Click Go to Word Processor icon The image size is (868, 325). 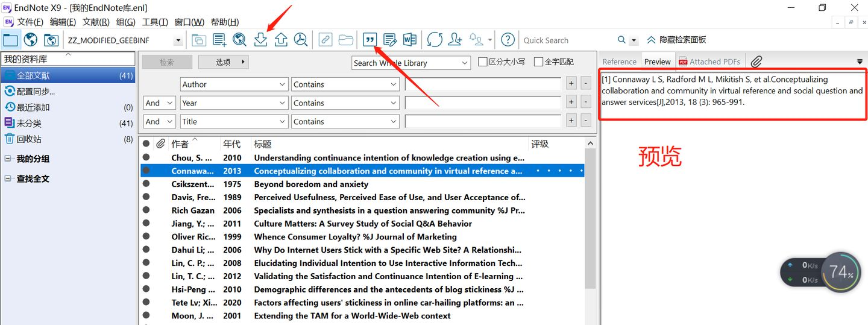[x=410, y=40]
